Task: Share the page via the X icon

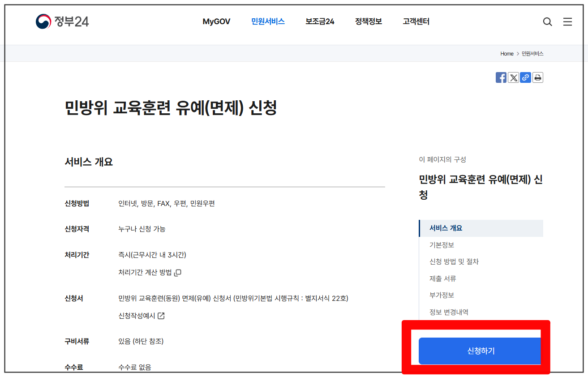Action: click(513, 77)
